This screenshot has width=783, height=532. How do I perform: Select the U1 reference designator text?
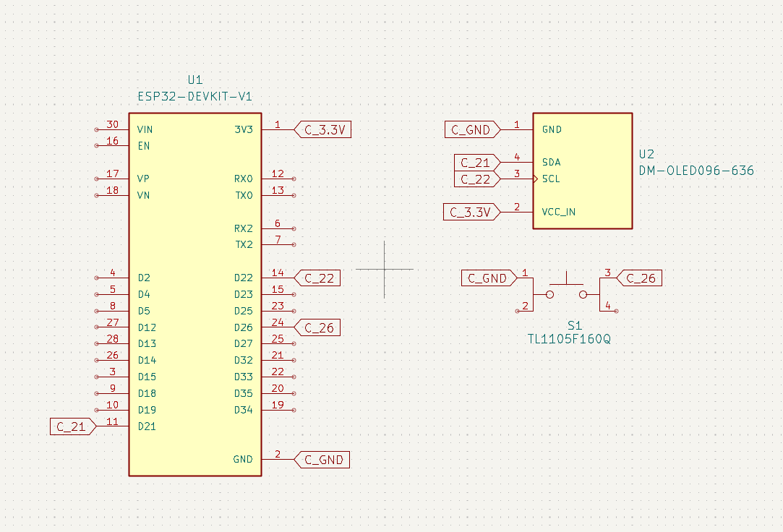pyautogui.click(x=194, y=80)
